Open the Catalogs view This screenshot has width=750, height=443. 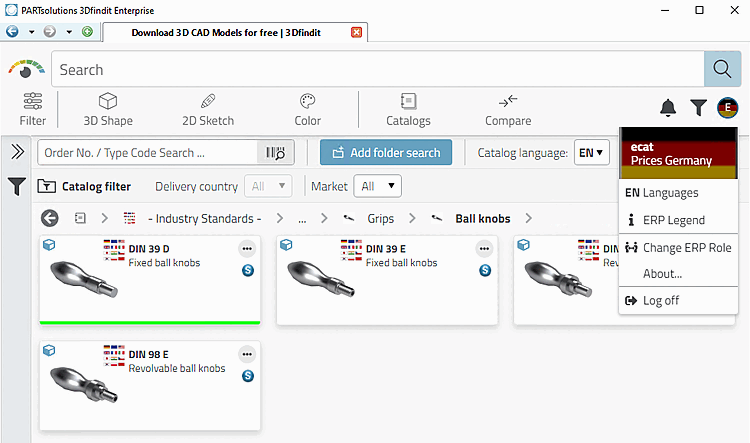pyautogui.click(x=408, y=109)
